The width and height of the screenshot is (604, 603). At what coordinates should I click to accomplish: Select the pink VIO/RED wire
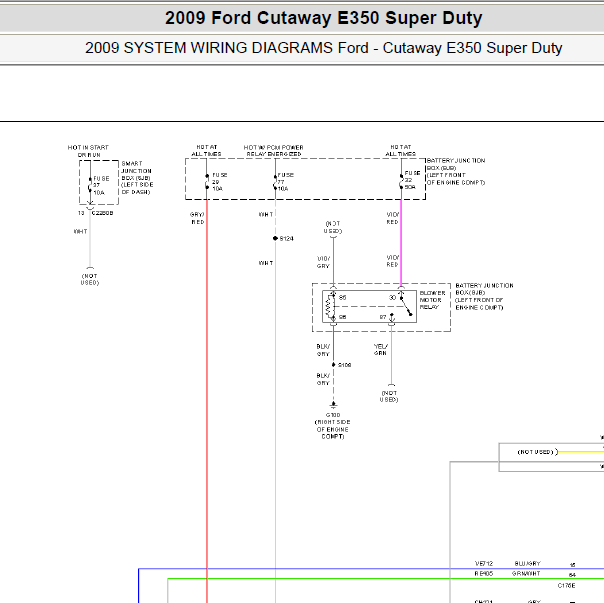(401, 243)
